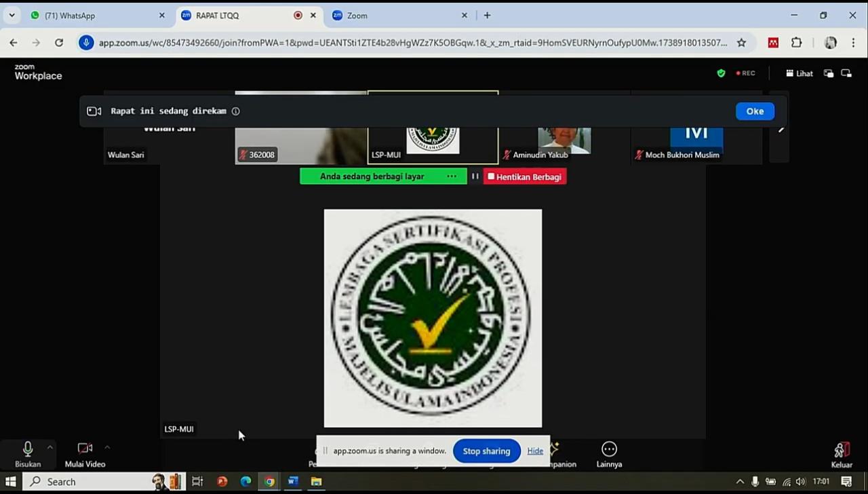Viewport: 868px width, 494px height.
Task: Select the Moch Bukhori Muslim participant tile
Action: (x=696, y=128)
